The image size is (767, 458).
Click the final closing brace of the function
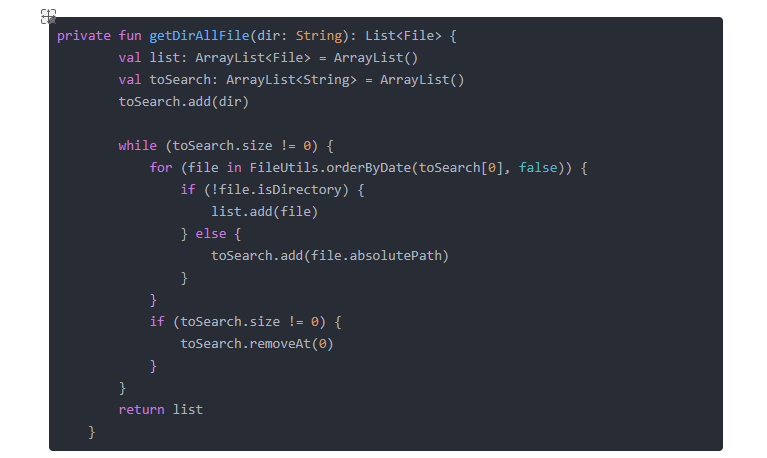click(x=91, y=432)
